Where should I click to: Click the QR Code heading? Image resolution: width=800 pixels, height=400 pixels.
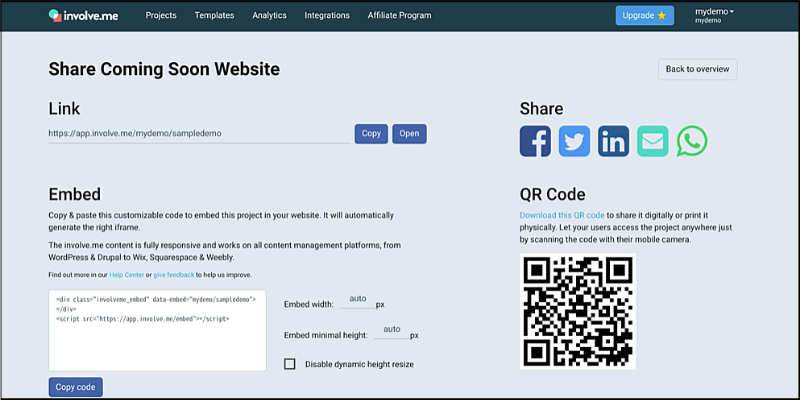pyautogui.click(x=553, y=194)
